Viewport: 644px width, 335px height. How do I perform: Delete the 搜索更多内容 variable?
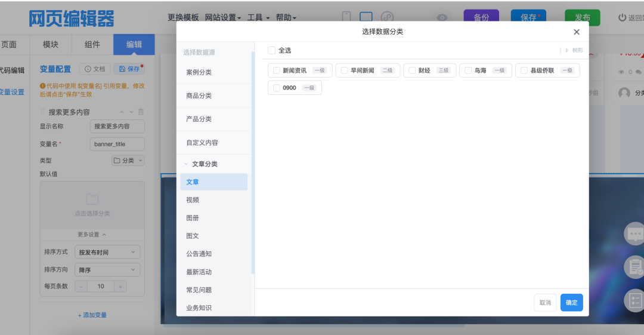point(141,112)
